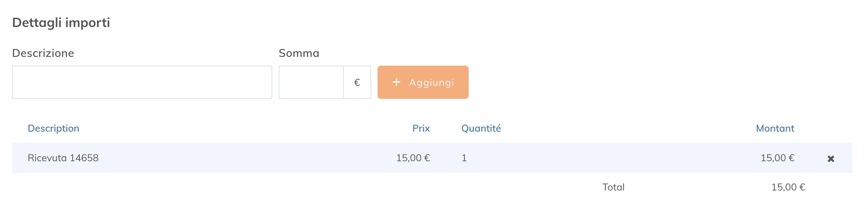
Task: Sort by the Description column header
Action: point(54,128)
